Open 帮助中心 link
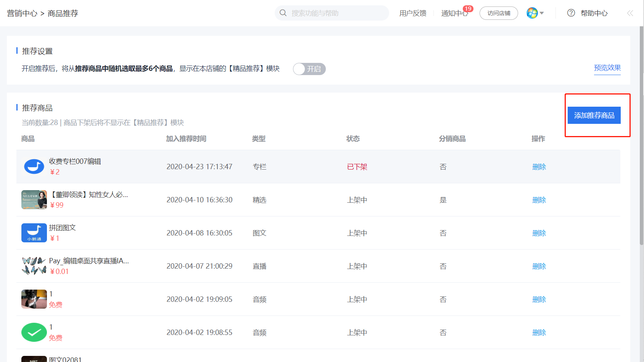The width and height of the screenshot is (644, 362). click(594, 13)
